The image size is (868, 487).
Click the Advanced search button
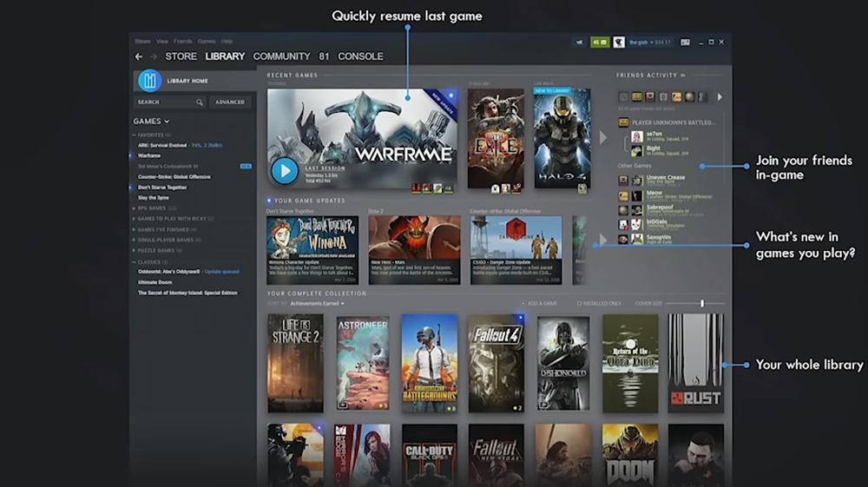[230, 102]
